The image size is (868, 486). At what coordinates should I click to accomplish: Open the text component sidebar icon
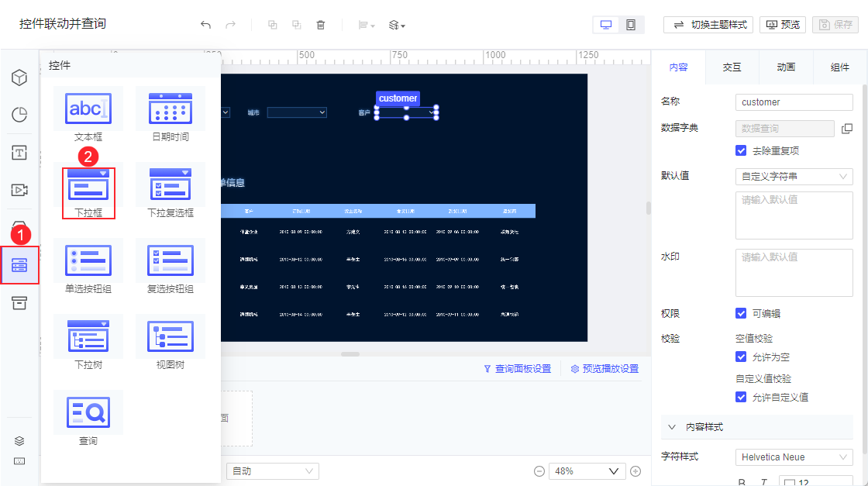[x=19, y=153]
